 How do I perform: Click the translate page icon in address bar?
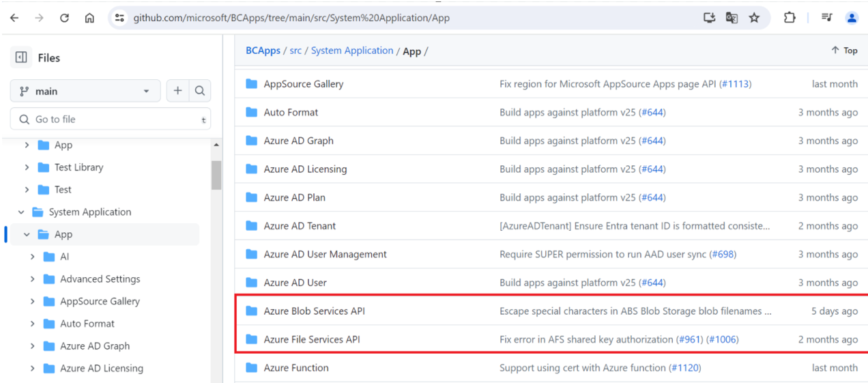click(x=732, y=18)
